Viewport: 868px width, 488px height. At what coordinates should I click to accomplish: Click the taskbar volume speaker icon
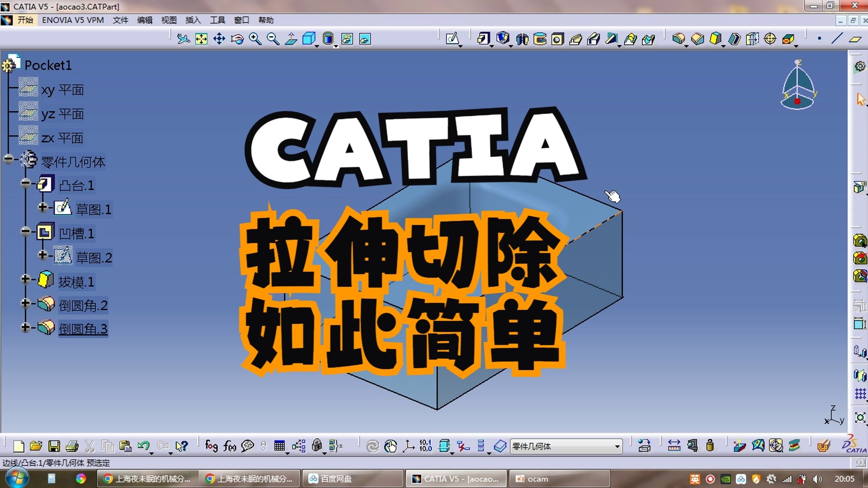point(817,479)
